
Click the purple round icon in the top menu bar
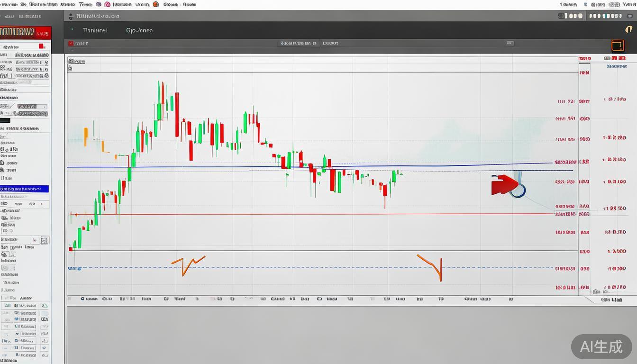click(99, 4)
